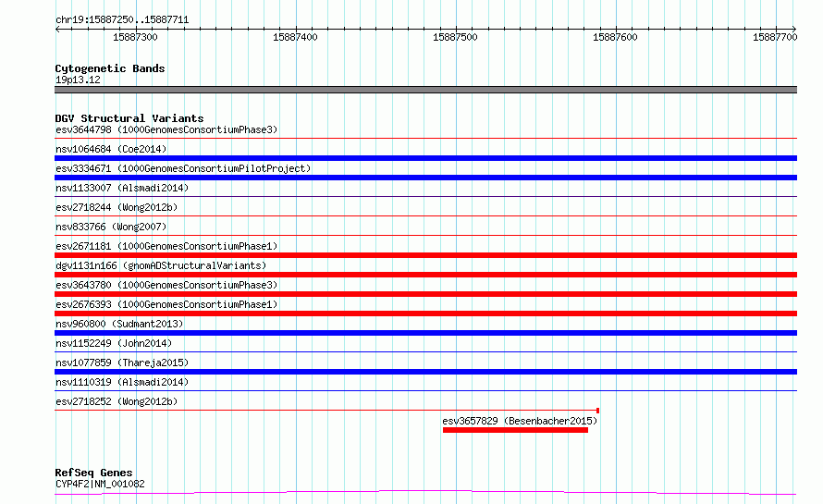Click the 19p13.12 band label
823x504 pixels.
coord(78,80)
